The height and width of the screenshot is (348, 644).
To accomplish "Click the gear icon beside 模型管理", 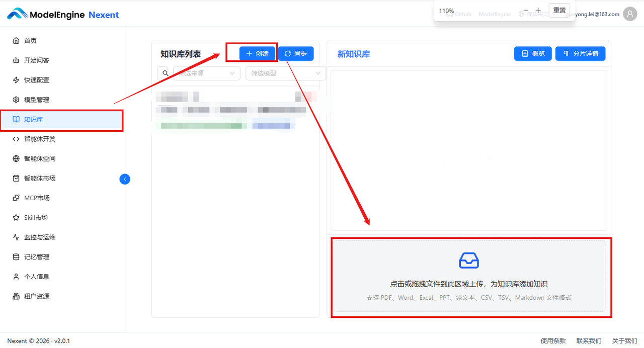I will click(16, 100).
